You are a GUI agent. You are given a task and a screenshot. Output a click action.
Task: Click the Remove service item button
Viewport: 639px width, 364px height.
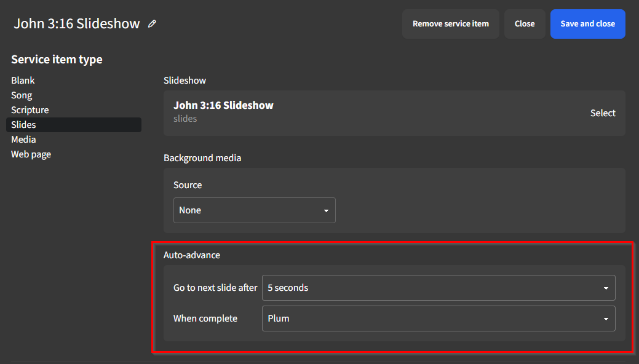(x=451, y=23)
